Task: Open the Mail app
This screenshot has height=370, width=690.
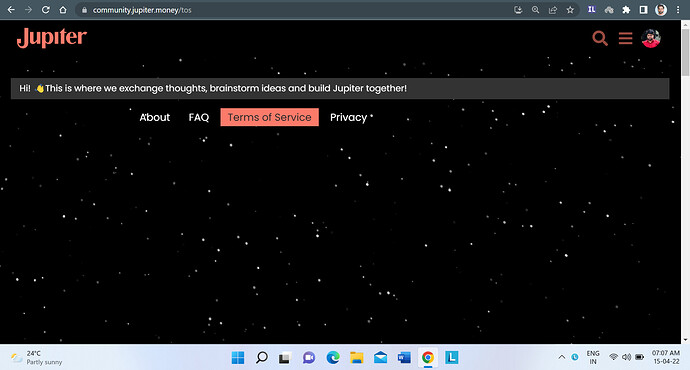Action: 380,358
